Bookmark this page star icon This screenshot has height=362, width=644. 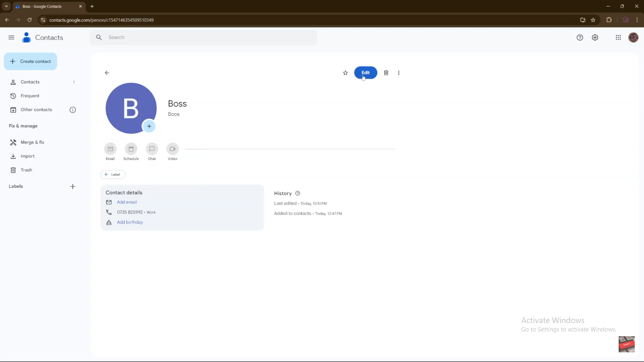click(593, 20)
